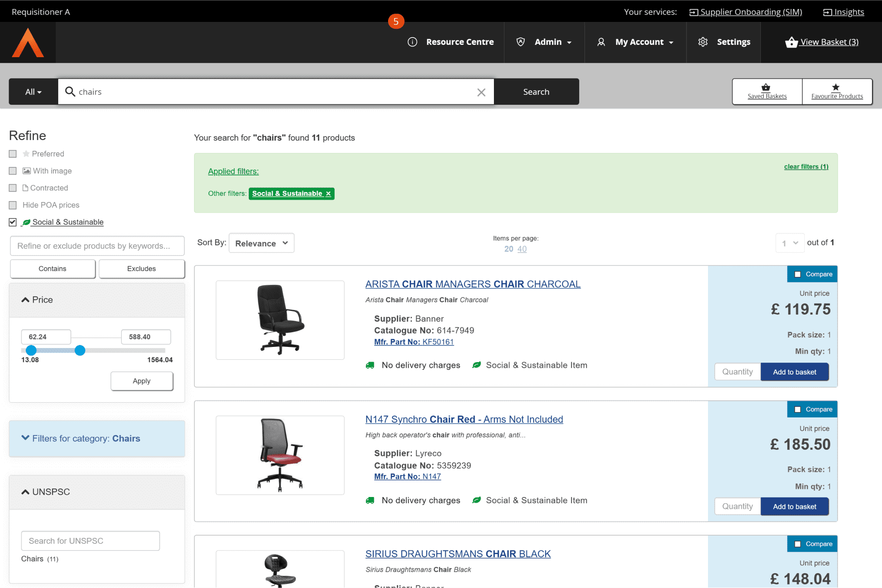Click Insights service icon link

point(827,12)
